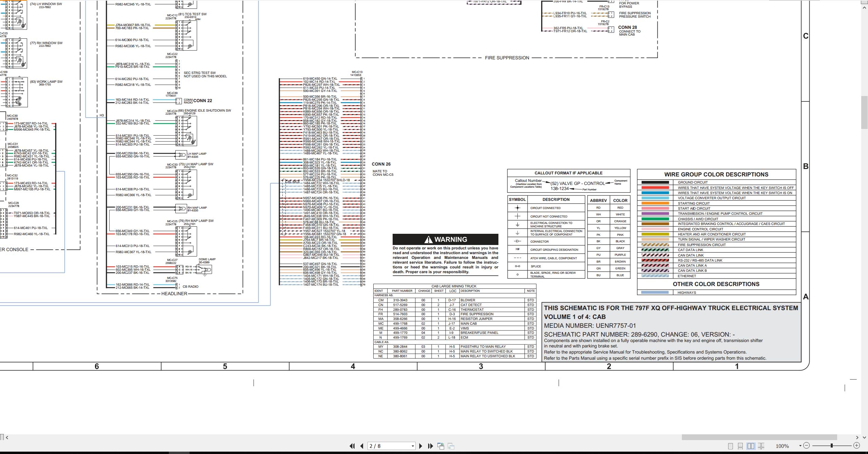This screenshot has height=454, width=868.
Task: Click the zoom in plus button
Action: click(856, 446)
